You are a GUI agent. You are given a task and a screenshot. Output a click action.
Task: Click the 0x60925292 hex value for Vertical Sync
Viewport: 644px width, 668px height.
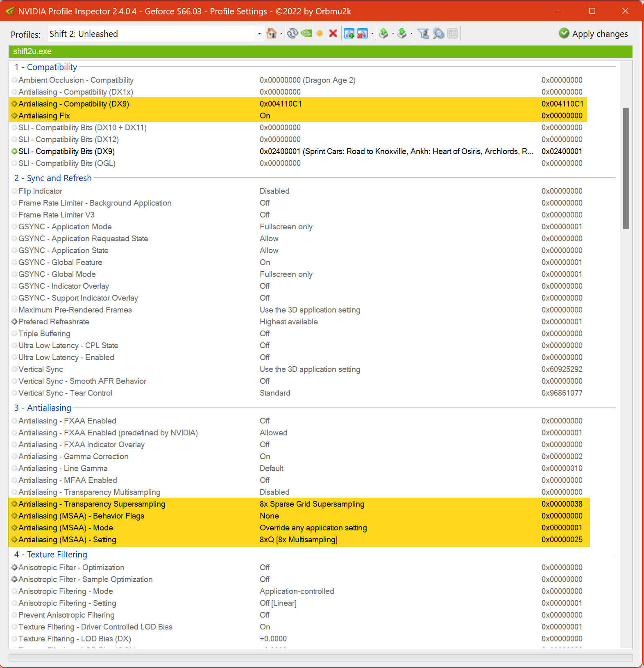point(562,369)
